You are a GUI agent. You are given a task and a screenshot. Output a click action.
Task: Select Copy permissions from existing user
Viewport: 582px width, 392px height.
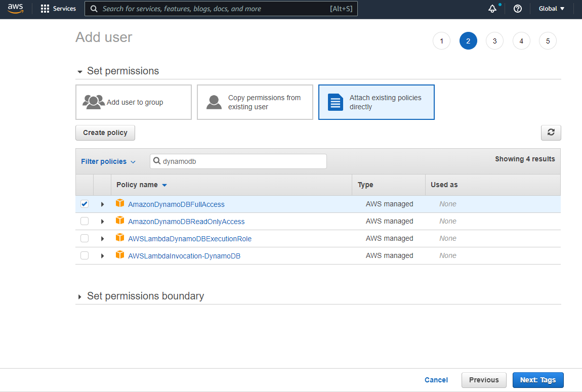tap(255, 102)
